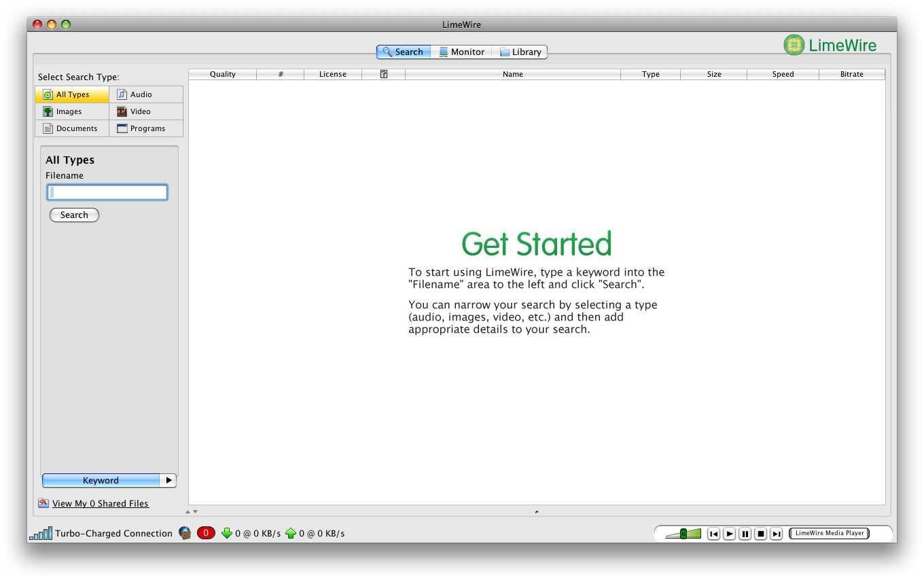Viewport: 924px width, 580px height.
Task: Pause playback in the media player
Action: [x=745, y=534]
